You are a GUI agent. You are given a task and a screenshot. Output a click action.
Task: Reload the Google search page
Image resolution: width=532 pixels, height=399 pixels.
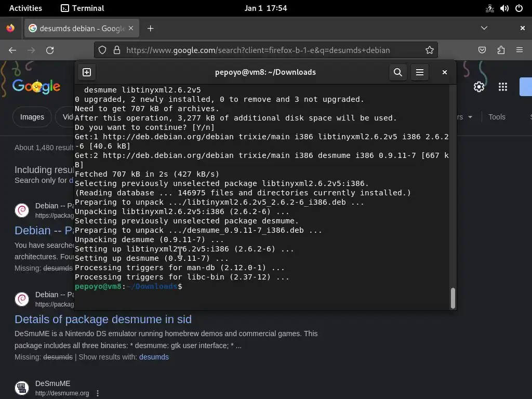(x=50, y=50)
